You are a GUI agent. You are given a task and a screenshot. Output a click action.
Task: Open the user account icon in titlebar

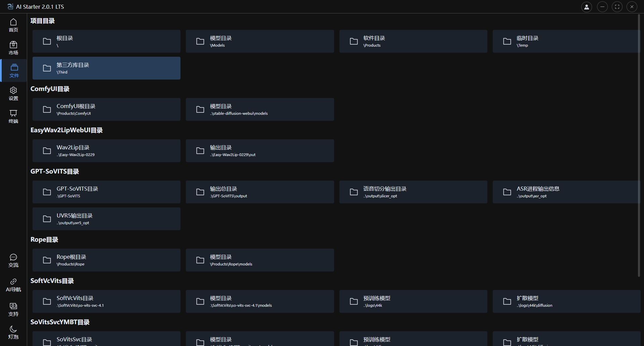[x=587, y=7]
